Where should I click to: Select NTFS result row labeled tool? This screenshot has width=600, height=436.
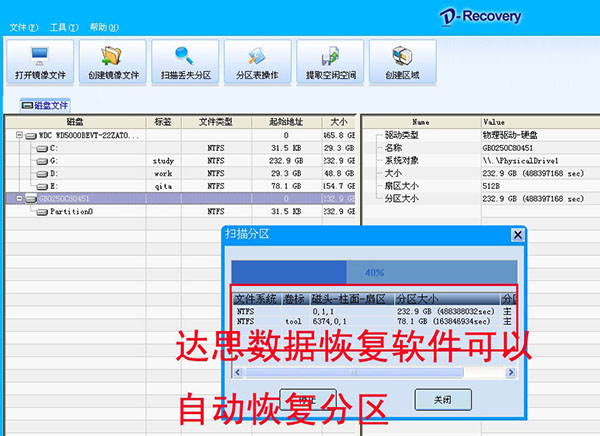click(374, 322)
